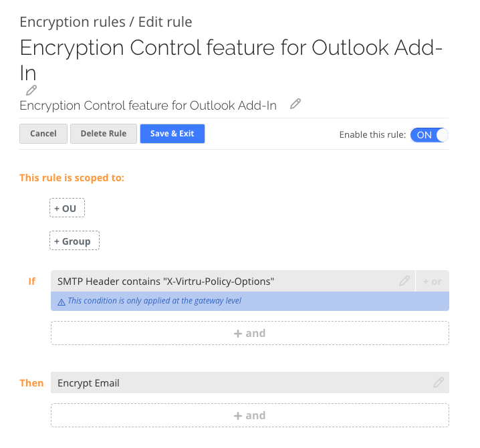Edit rule title with pencil icon
The height and width of the screenshot is (448, 480).
tap(31, 90)
